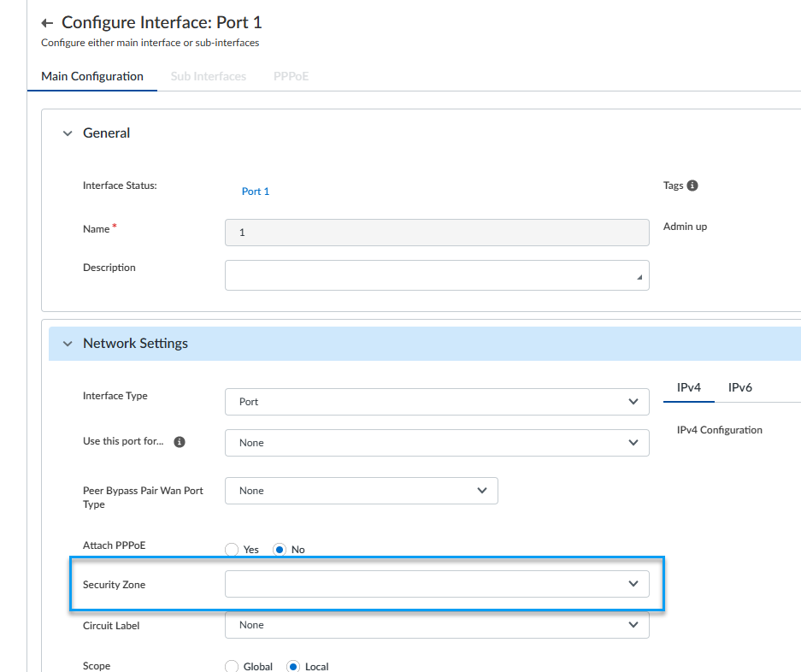Select Yes for Attach PPPoE

[x=231, y=550]
